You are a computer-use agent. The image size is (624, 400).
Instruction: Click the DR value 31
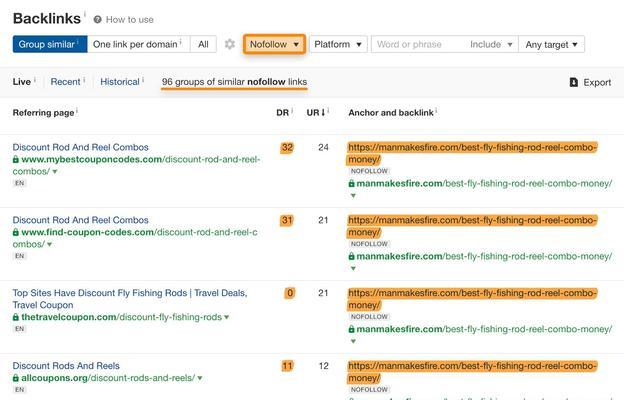287,220
